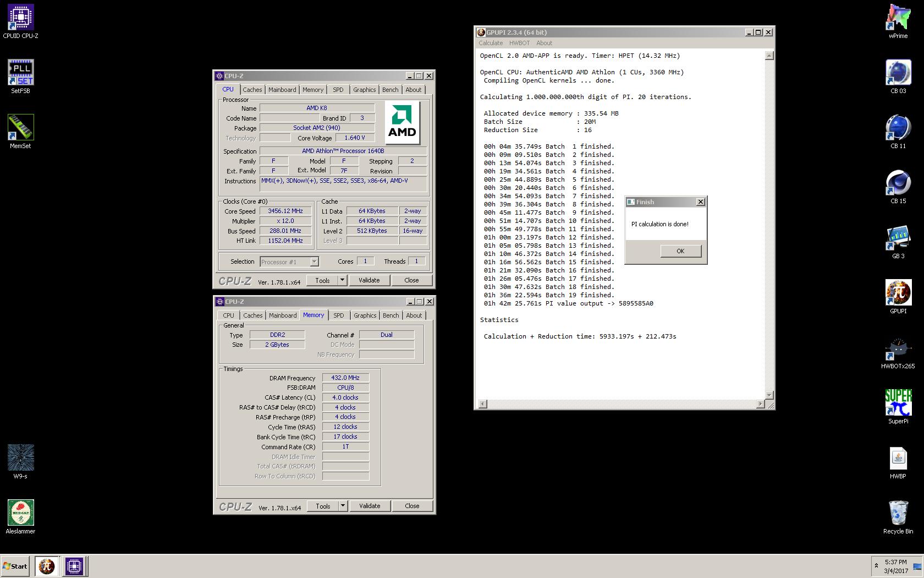Click GPUPI vertical scrollbar up arrow
Image resolution: width=924 pixels, height=578 pixels.
coord(769,56)
